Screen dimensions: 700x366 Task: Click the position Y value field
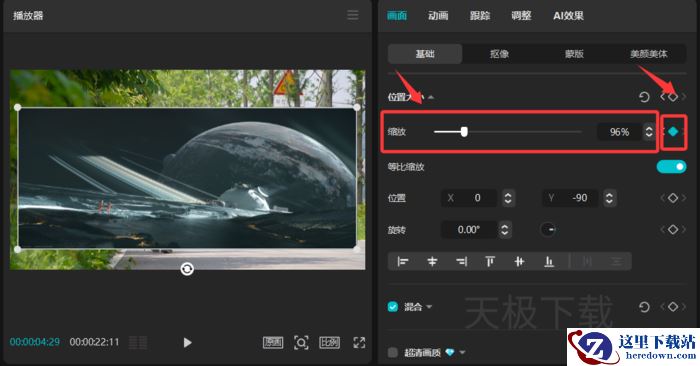pos(570,198)
